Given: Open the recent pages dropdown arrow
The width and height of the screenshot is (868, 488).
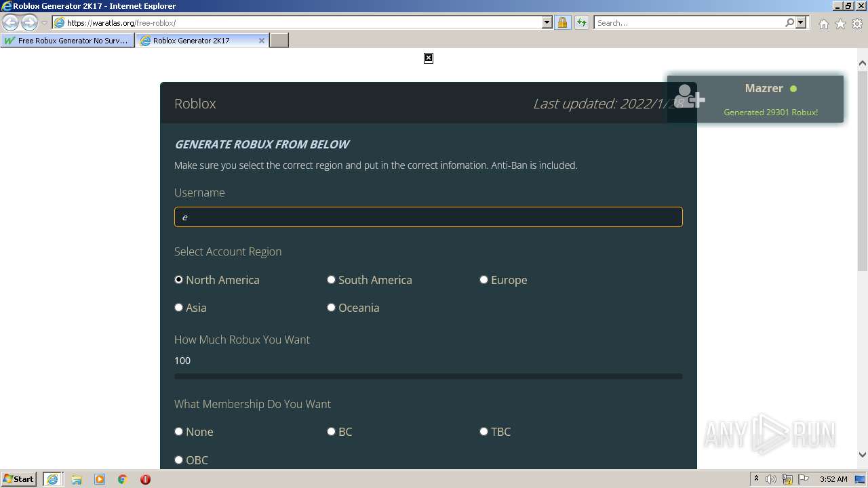Looking at the screenshot, I should pyautogui.click(x=44, y=23).
